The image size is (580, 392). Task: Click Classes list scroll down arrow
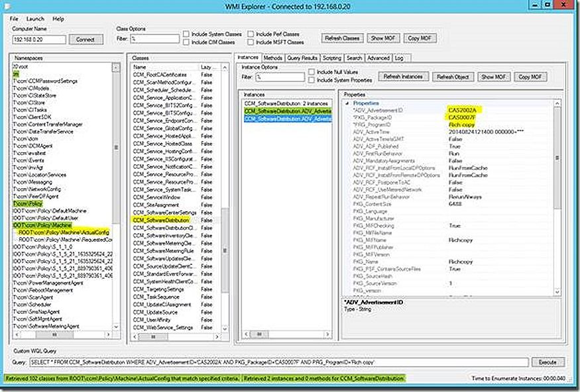click(x=225, y=328)
